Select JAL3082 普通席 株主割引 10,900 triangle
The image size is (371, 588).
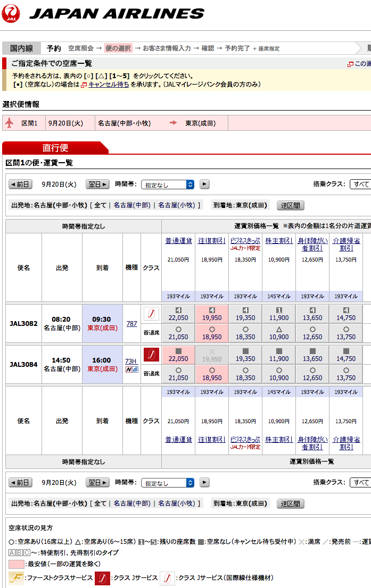point(279,333)
